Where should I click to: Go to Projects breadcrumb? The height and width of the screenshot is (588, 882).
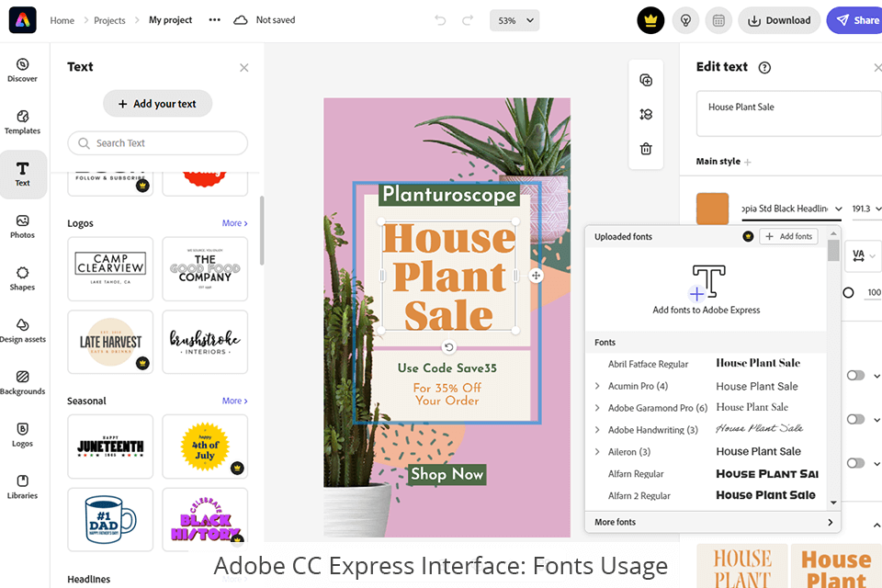[109, 20]
